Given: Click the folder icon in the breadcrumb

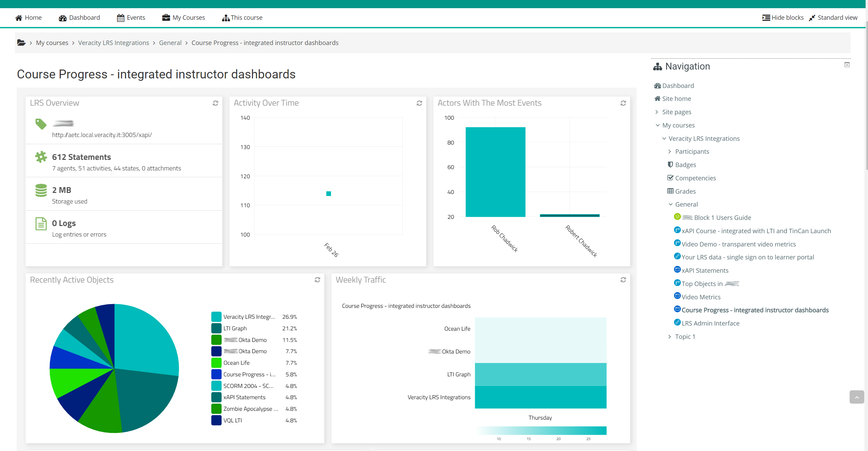Looking at the screenshot, I should [21, 43].
